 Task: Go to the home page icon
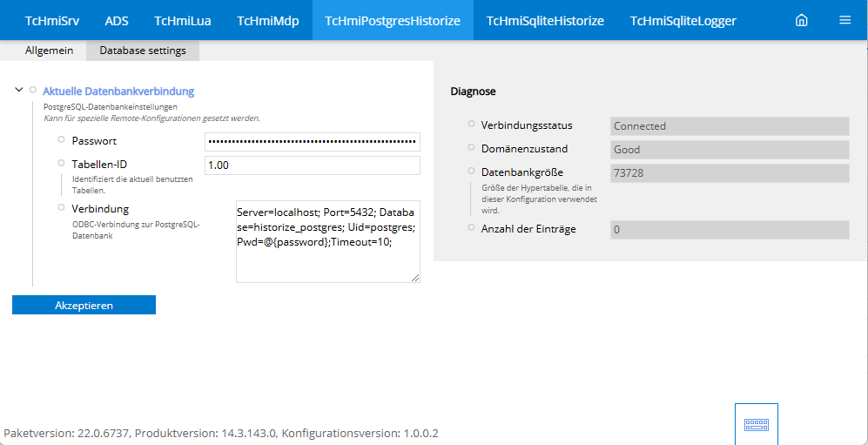click(x=801, y=21)
